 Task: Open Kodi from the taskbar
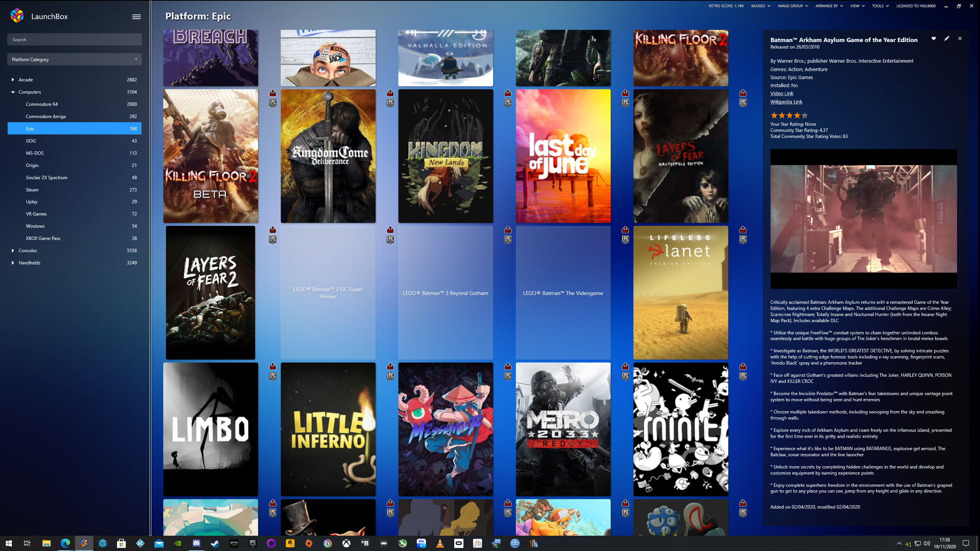[x=140, y=543]
